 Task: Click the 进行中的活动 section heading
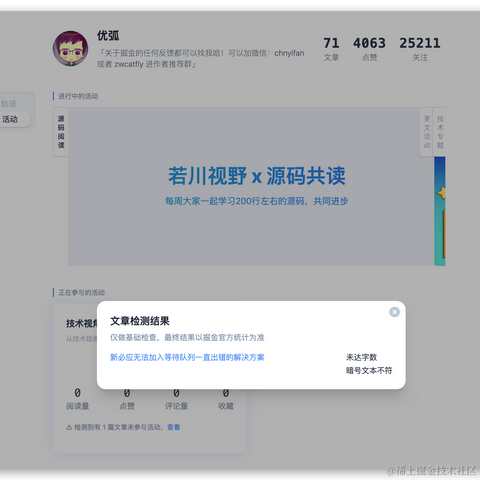point(78,96)
